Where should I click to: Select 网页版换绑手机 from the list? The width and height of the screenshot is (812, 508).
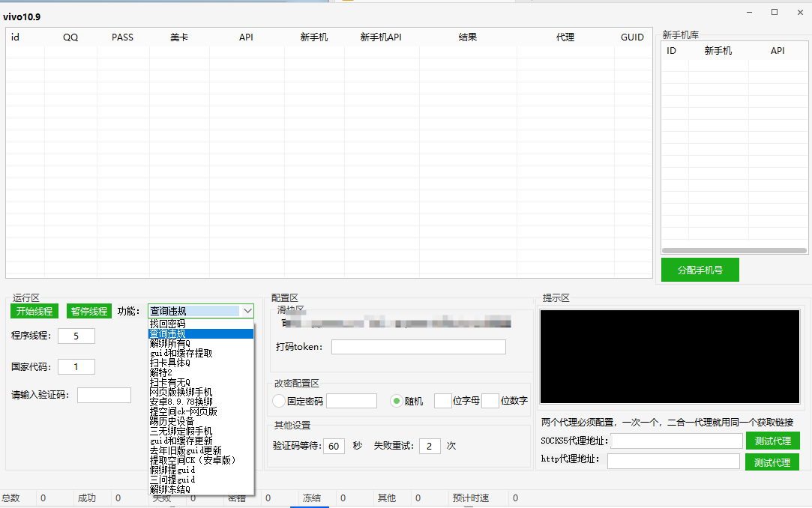click(x=181, y=392)
